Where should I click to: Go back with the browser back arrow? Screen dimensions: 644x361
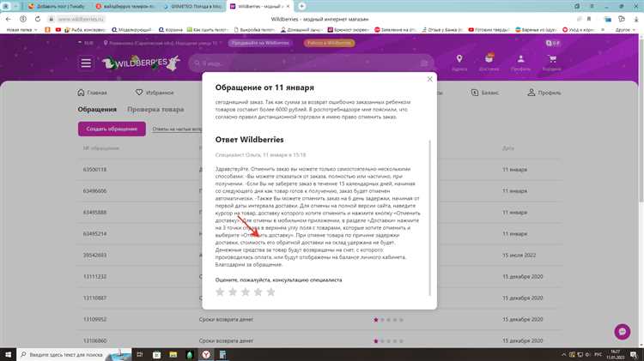pos(9,19)
